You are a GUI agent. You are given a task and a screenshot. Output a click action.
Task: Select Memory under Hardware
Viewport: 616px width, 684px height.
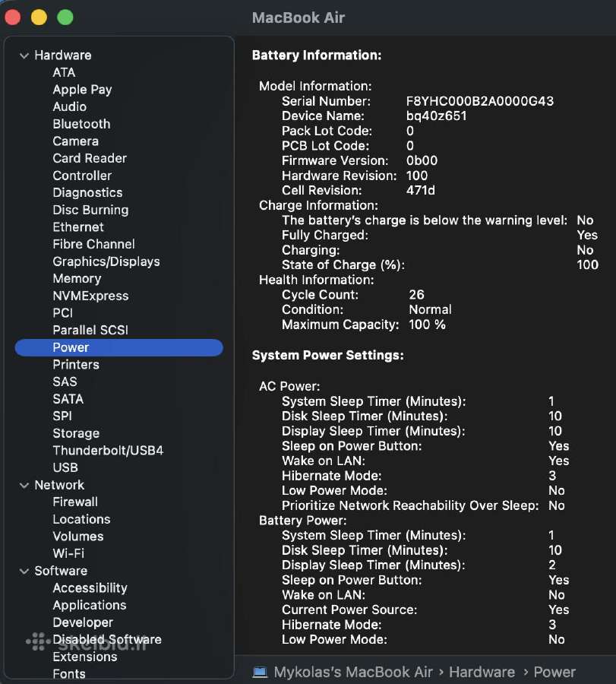point(77,278)
